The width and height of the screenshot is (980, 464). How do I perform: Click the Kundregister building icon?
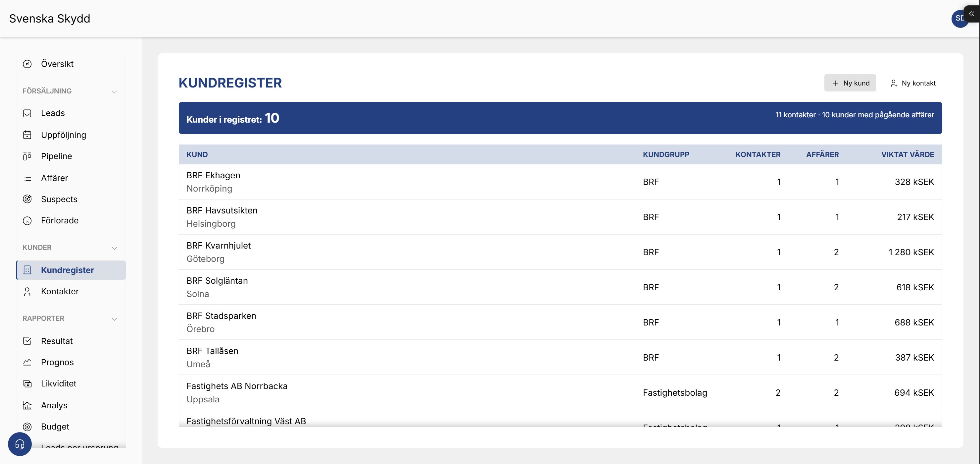[x=27, y=270]
